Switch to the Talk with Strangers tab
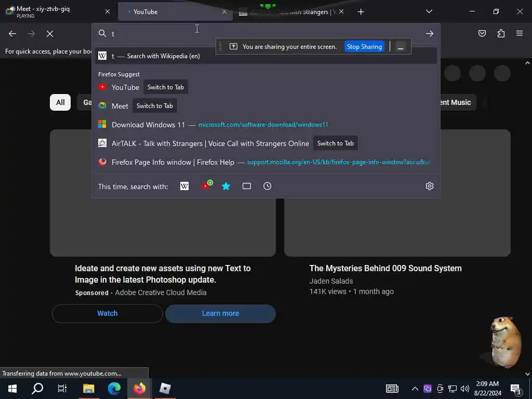This screenshot has height=399, width=532. (x=292, y=12)
